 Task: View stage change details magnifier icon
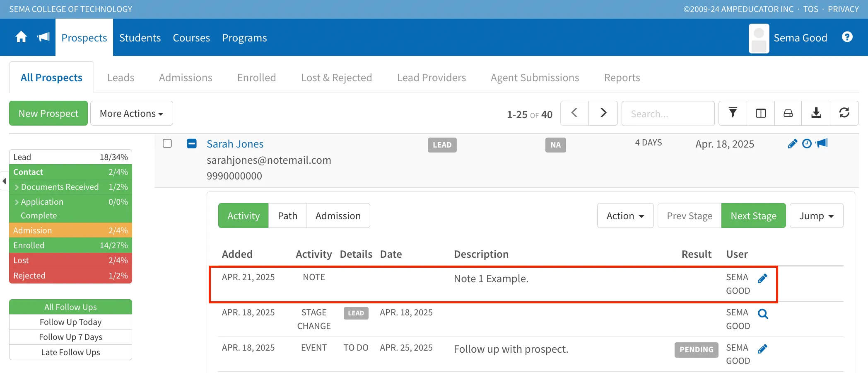click(763, 314)
